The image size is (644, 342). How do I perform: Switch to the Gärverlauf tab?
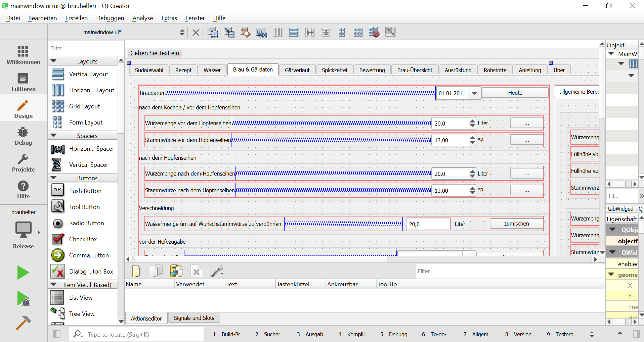(297, 70)
